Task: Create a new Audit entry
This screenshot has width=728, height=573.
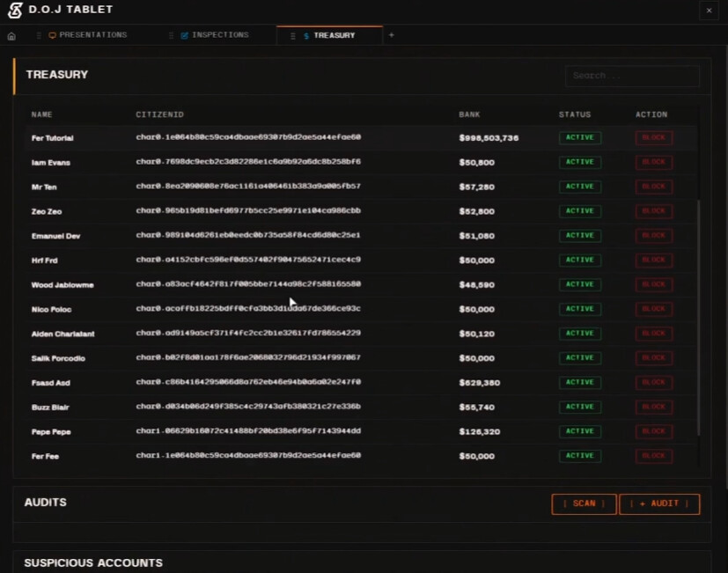Action: click(x=659, y=503)
